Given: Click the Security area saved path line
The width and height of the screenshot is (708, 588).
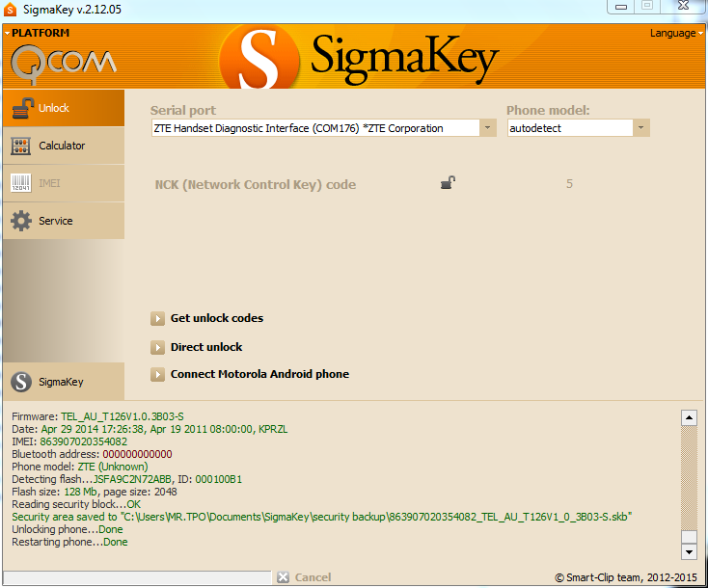Looking at the screenshot, I should pos(322,517).
